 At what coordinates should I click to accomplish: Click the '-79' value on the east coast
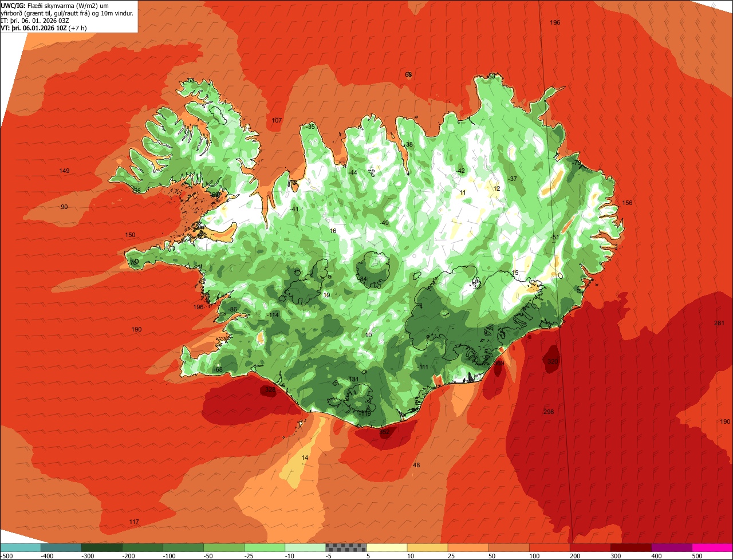point(577,163)
